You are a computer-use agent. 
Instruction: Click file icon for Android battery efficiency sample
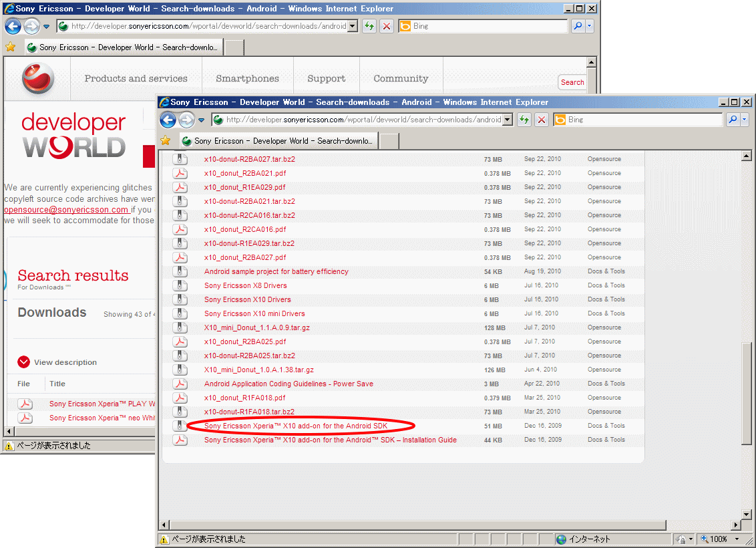[180, 271]
